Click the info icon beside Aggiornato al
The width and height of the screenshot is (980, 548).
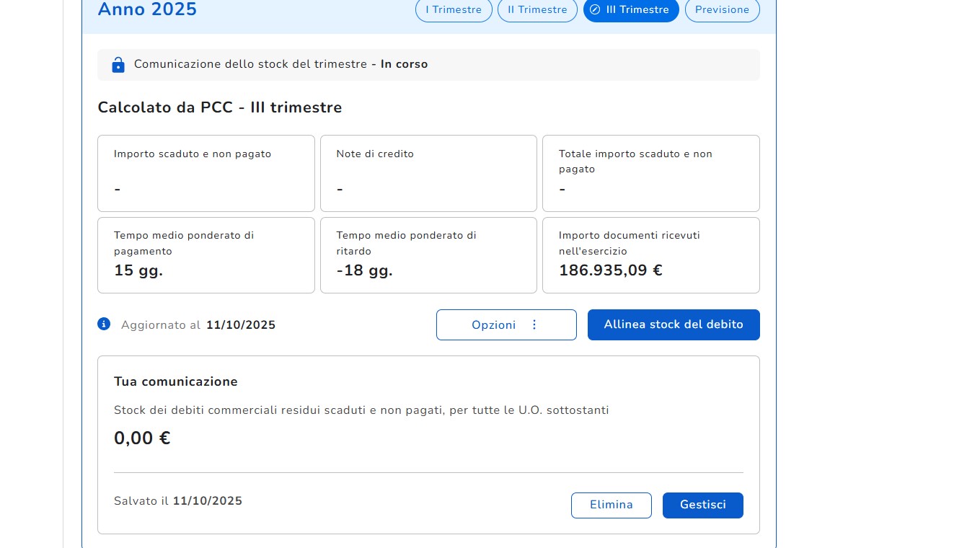(x=104, y=324)
